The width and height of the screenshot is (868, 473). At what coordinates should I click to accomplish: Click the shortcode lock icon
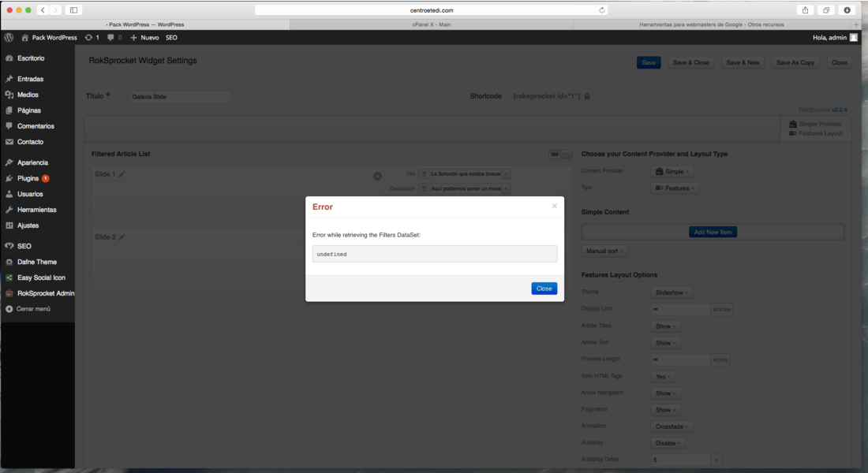(x=587, y=95)
